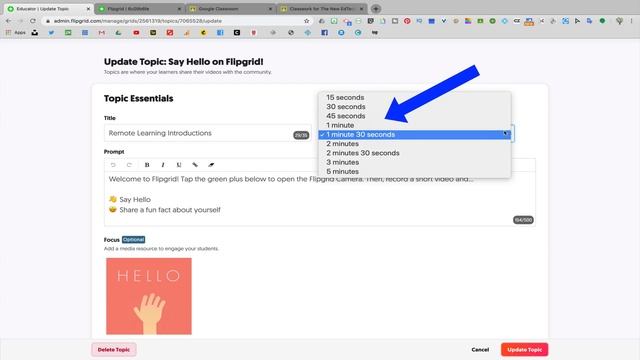
Task: Insert a link in the Prompt editor
Action: [x=195, y=165]
